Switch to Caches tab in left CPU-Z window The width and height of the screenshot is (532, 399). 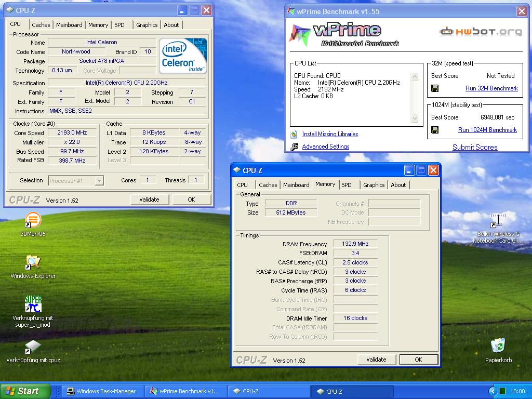coord(41,25)
